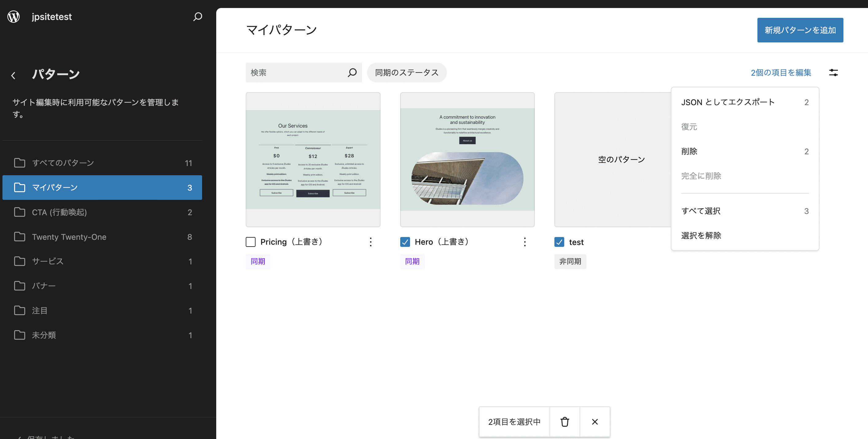The width and height of the screenshot is (868, 439).
Task: Click the Hero（上書き）title
Action: tap(443, 242)
